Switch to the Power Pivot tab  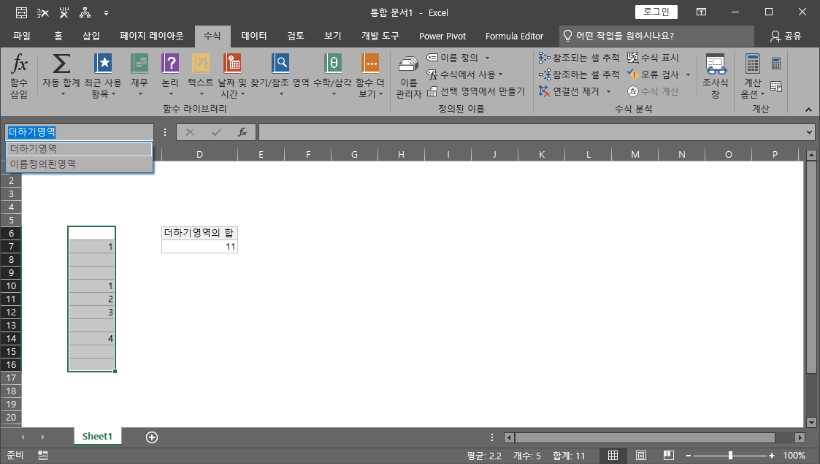(442, 36)
